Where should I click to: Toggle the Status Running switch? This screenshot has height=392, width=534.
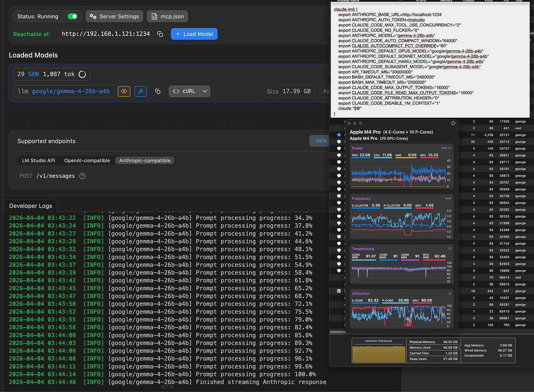pos(72,16)
